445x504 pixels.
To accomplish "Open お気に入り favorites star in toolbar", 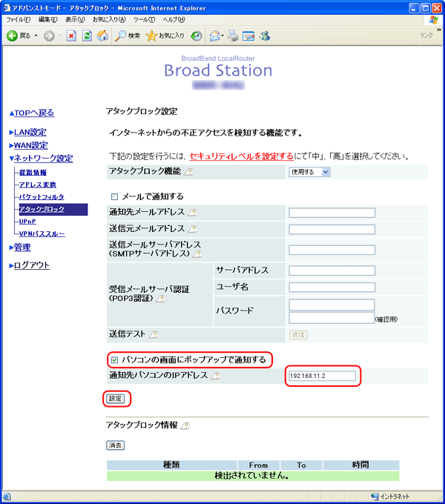I will pyautogui.click(x=165, y=36).
